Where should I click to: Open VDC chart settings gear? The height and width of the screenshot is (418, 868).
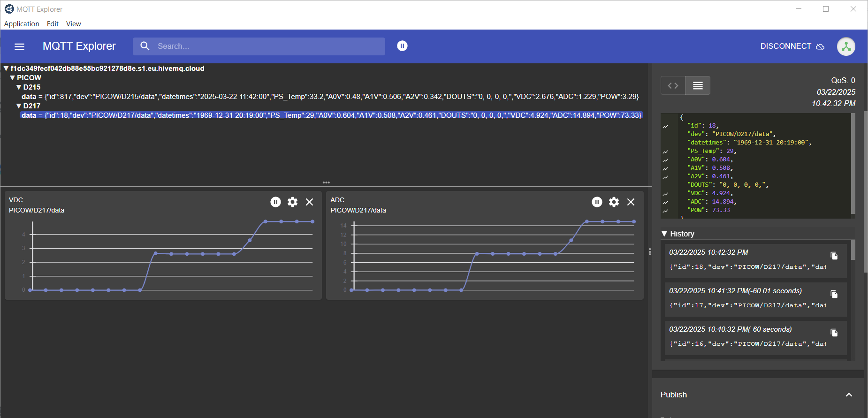click(292, 202)
